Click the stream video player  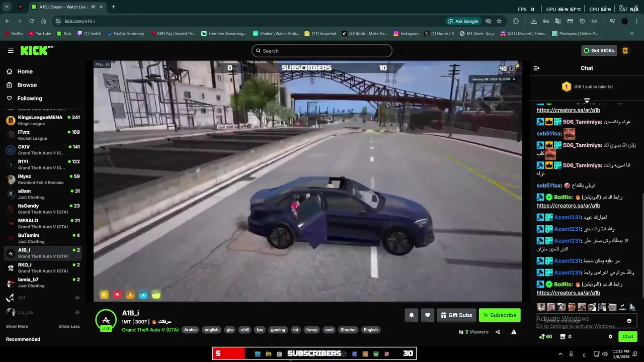[x=307, y=181]
